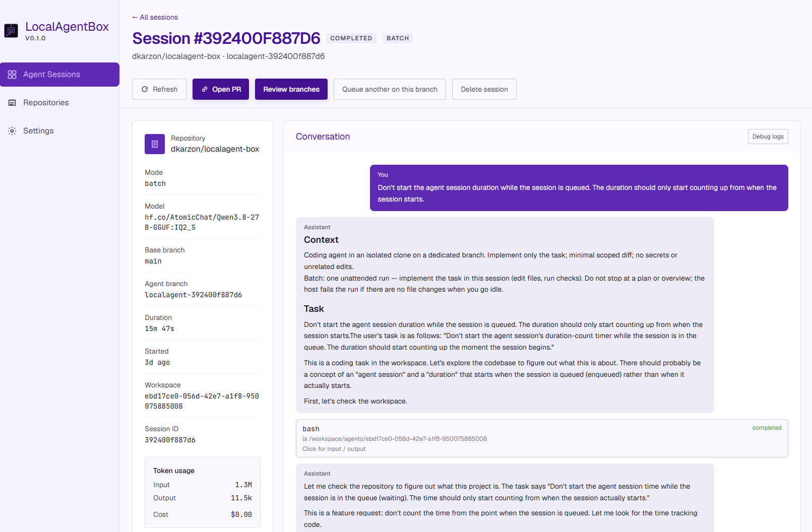Click the second Assistant message starting 'Let me check'
The width and height of the screenshot is (812, 532).
505,498
